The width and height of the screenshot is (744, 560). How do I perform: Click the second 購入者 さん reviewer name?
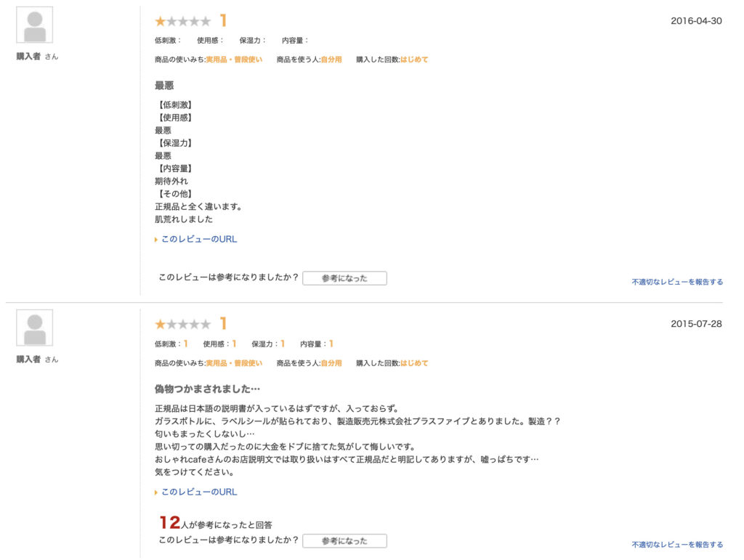tap(37, 360)
